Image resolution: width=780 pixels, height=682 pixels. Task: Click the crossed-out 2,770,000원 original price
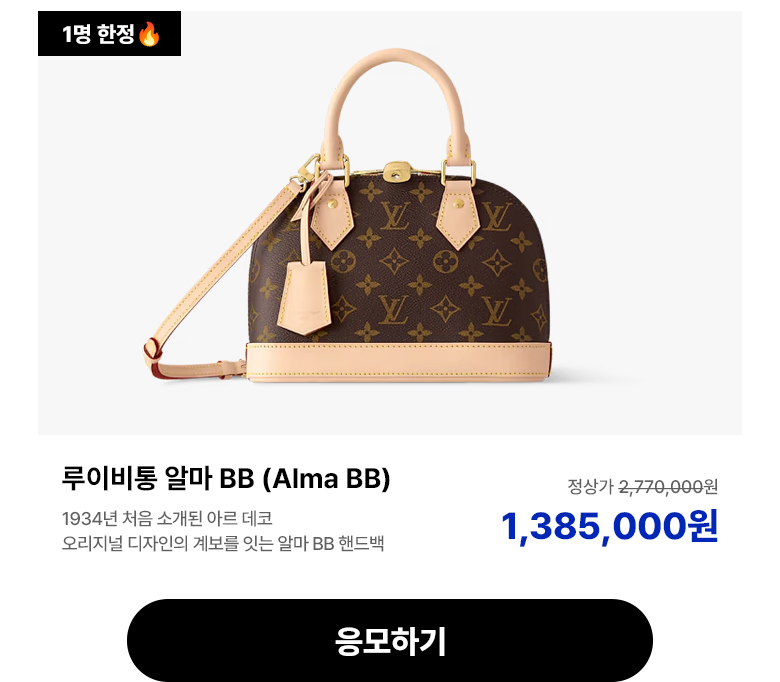coord(668,486)
